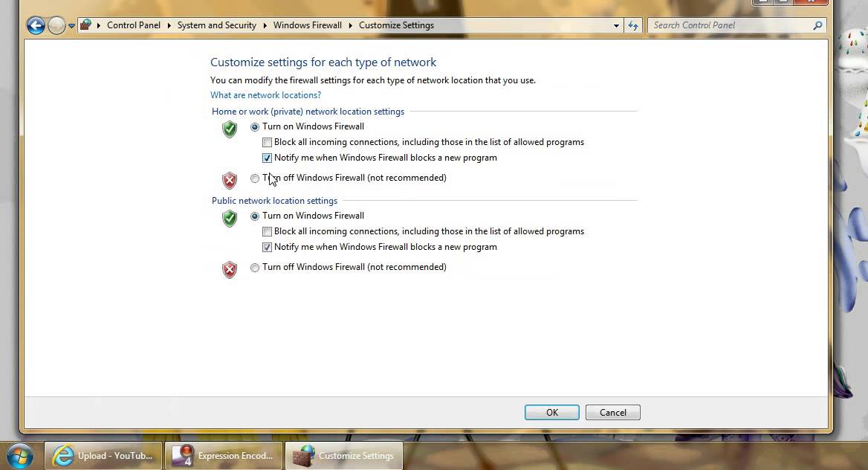
Task: Uncheck private Notify me when Firewall blocks
Action: (x=267, y=158)
